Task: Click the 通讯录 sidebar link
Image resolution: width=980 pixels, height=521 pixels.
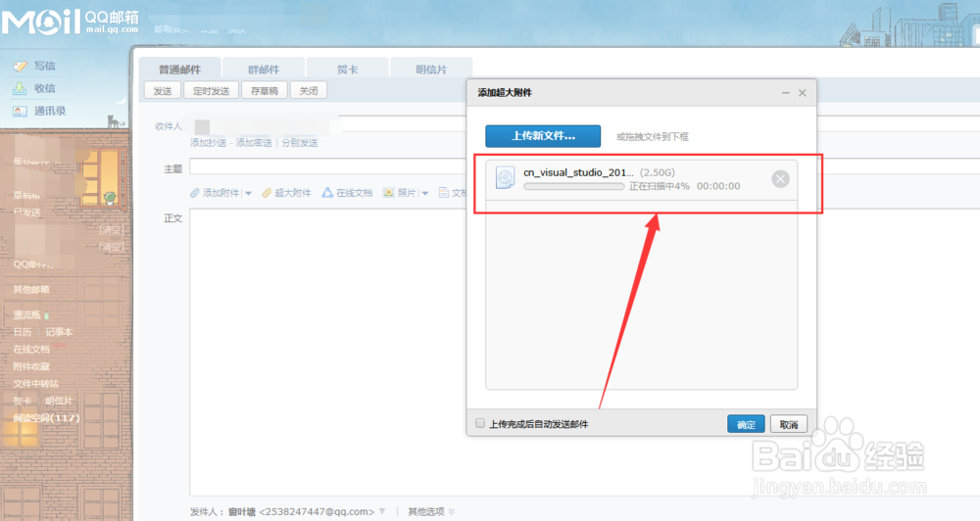Action: click(x=50, y=112)
